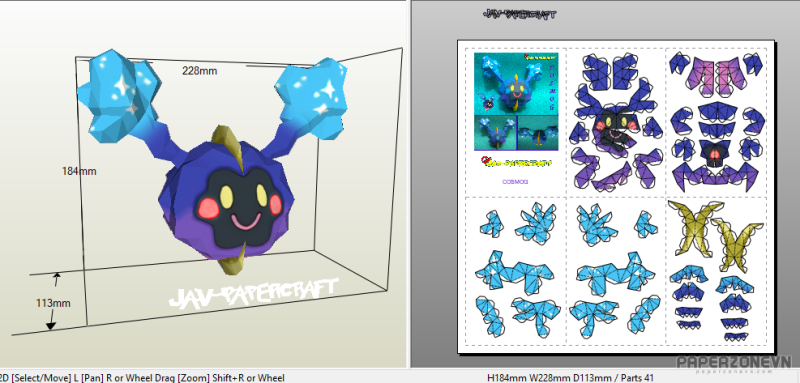Click the large Cosmog preview photo on the pattern sheet
Image resolution: width=800 pixels, height=383 pixels.
click(x=516, y=83)
